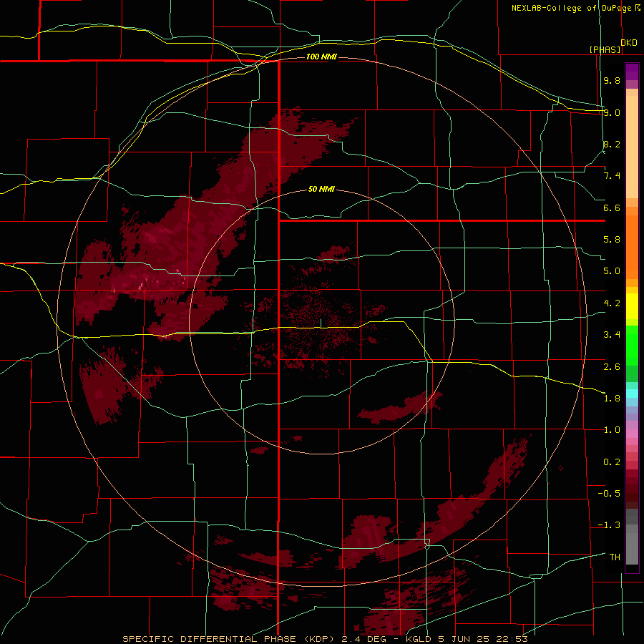Click the 7.4 scale value
Viewport: 644px width, 644px height.
612,176
